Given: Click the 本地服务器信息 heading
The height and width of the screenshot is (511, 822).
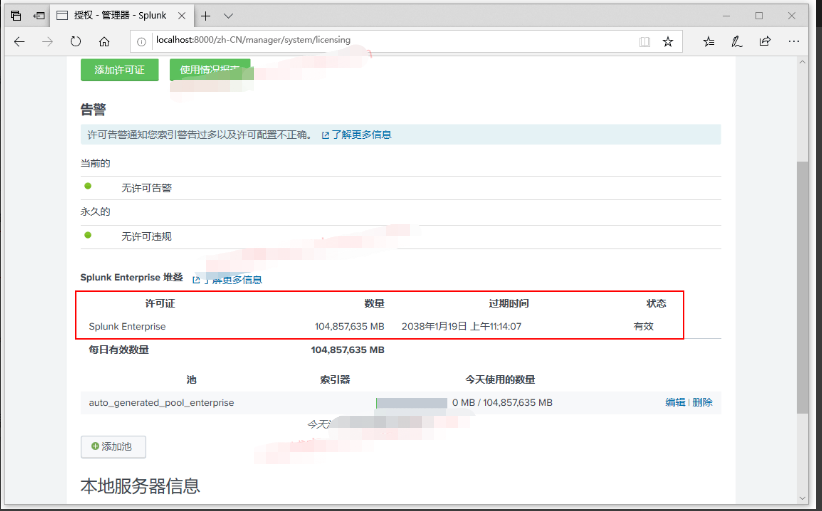Looking at the screenshot, I should pos(140,486).
